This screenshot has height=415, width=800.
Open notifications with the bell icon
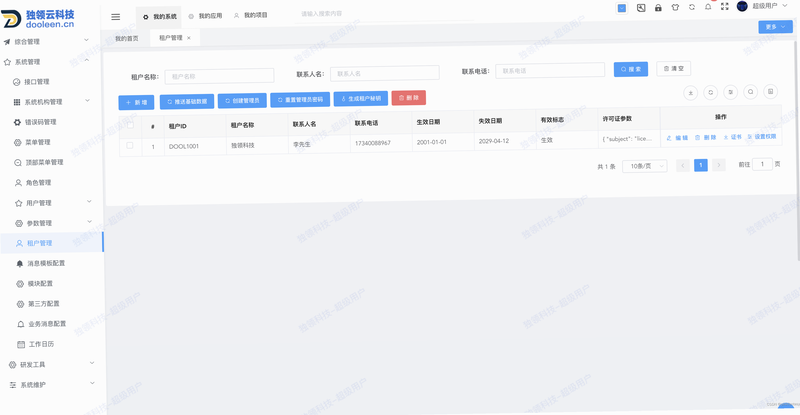[708, 7]
